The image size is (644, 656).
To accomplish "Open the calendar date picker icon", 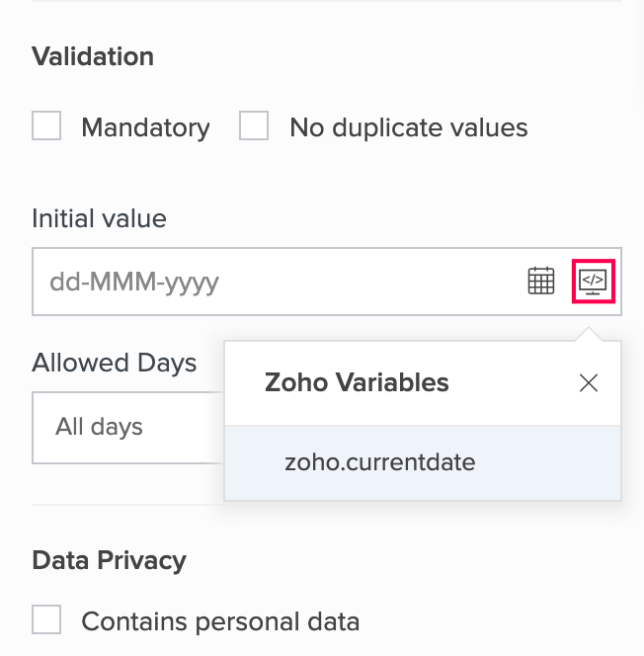I will pos(540,282).
